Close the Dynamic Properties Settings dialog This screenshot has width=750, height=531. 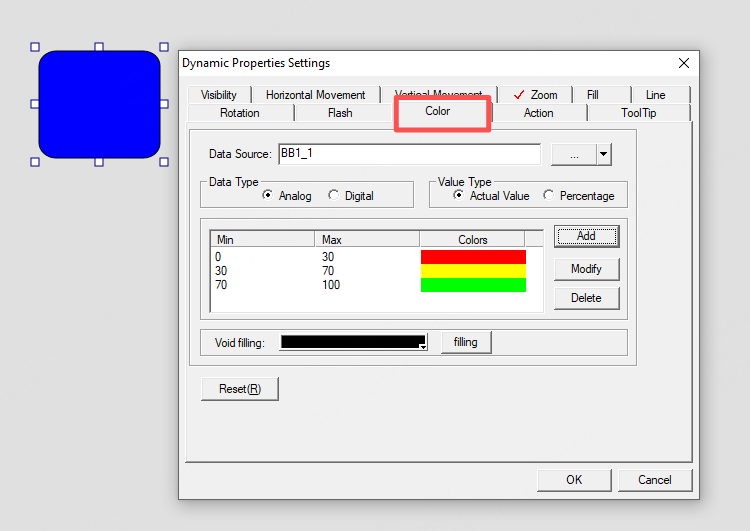coord(684,63)
